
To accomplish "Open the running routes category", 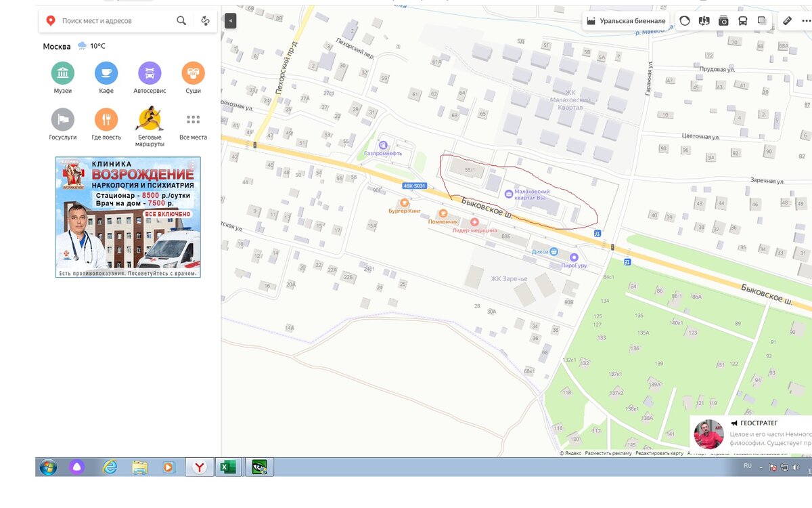I will pos(150,120).
